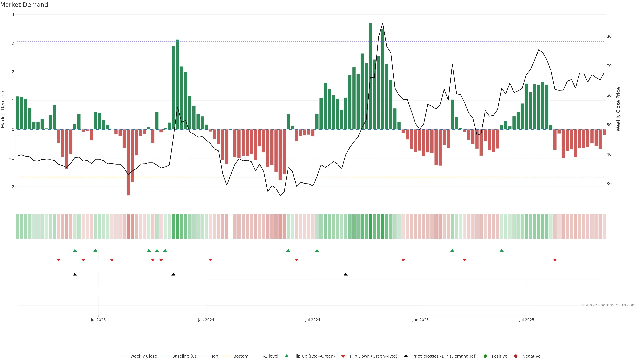
Task: Hide the Top dotted line via legend
Action: coord(214,356)
